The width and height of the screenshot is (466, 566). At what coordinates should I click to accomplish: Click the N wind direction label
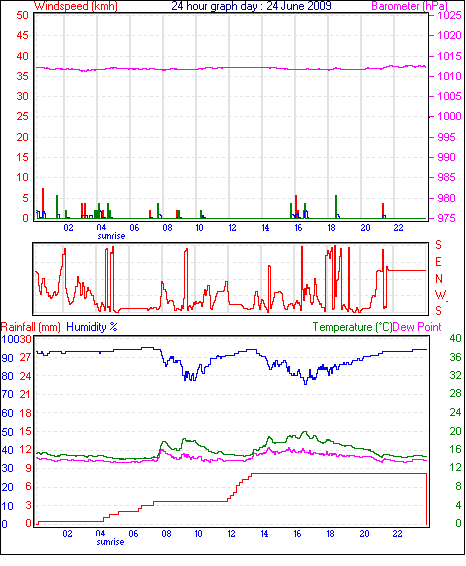point(439,279)
